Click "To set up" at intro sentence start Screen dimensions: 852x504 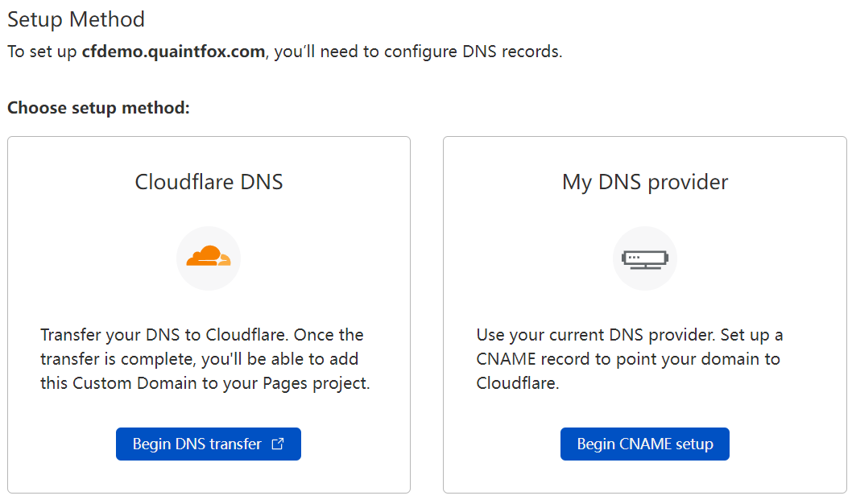42,52
